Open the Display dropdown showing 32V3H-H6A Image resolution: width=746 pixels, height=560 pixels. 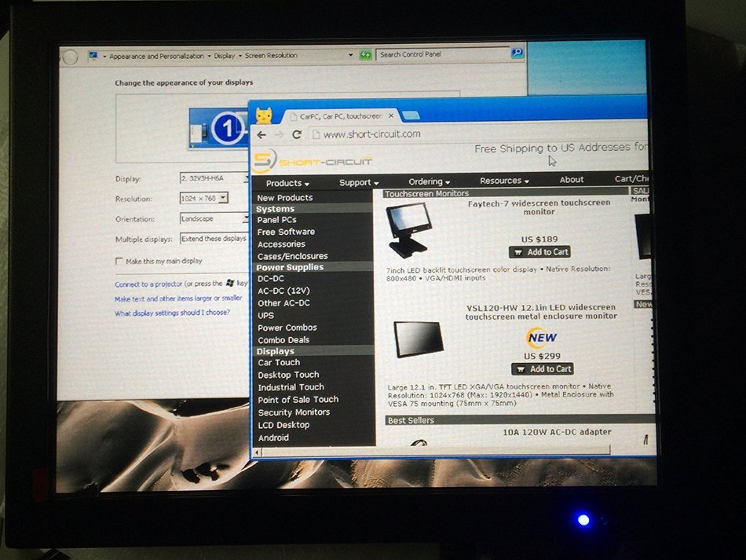click(214, 178)
